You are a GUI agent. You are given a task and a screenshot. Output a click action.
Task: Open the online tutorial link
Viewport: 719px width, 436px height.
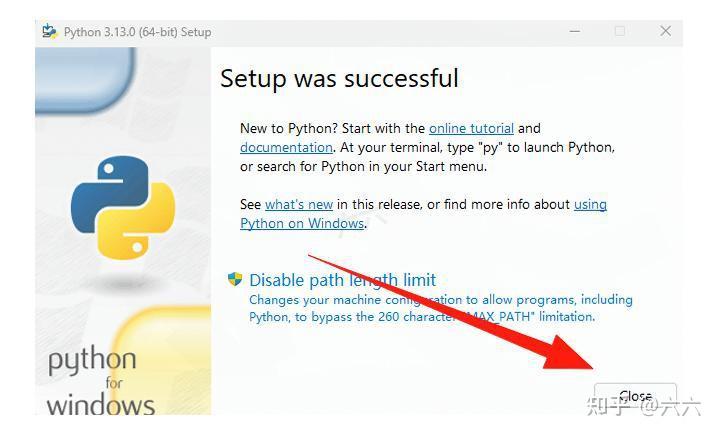(471, 128)
